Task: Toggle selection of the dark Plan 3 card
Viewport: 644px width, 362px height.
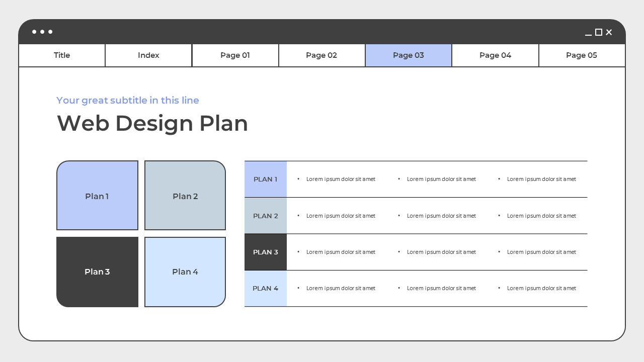Action: click(97, 271)
